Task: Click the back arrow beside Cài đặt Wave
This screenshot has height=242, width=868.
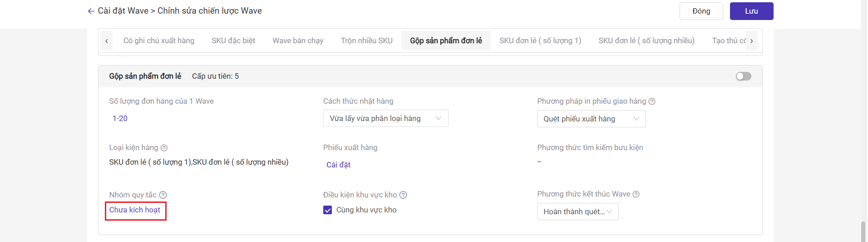Action: click(91, 11)
